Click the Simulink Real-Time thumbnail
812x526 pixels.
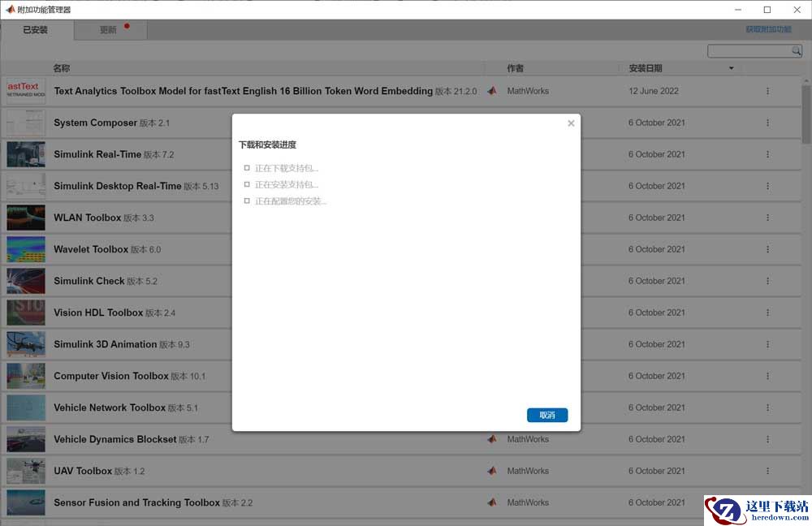click(26, 154)
